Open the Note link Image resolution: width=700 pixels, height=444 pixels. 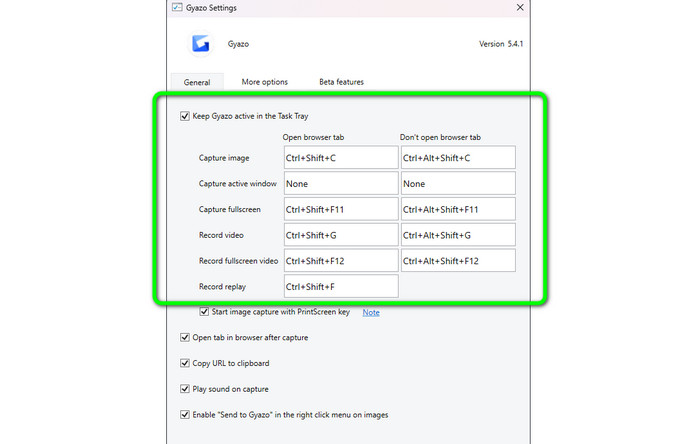(371, 312)
